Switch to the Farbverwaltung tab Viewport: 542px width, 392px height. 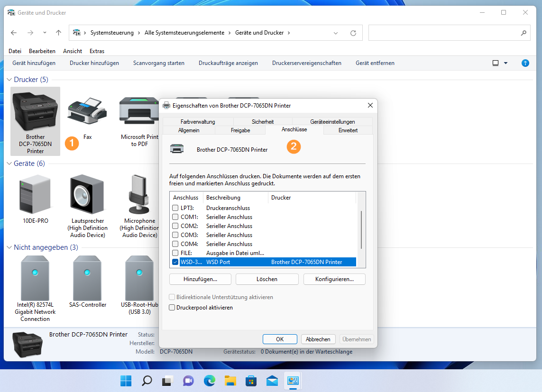pyautogui.click(x=198, y=121)
